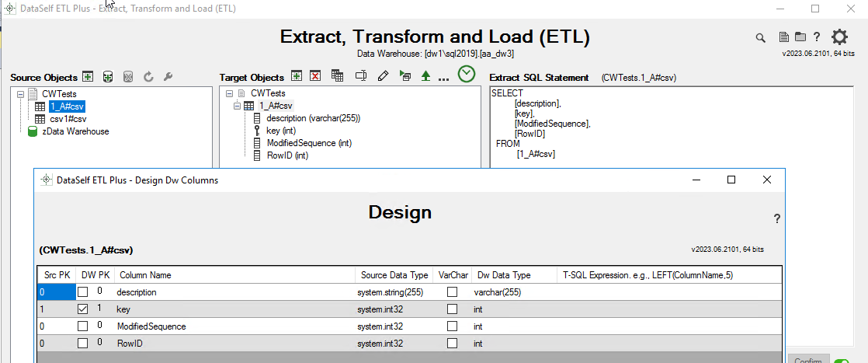Close the Design Dw Columns window
Viewport: 868px width, 363px height.
pos(767,180)
